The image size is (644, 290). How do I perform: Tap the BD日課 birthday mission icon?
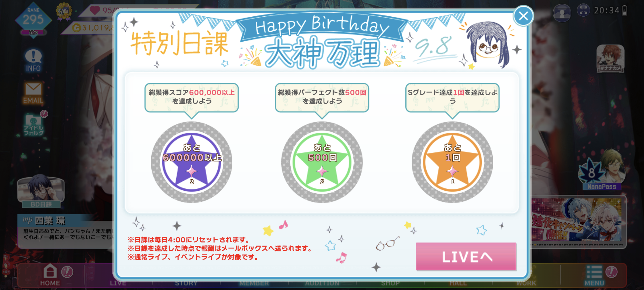(41, 192)
